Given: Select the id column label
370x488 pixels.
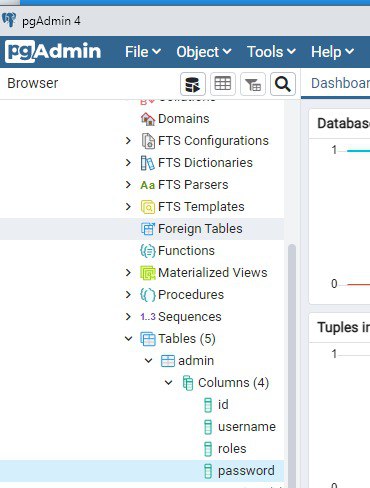Looking at the screenshot, I should click(223, 405).
